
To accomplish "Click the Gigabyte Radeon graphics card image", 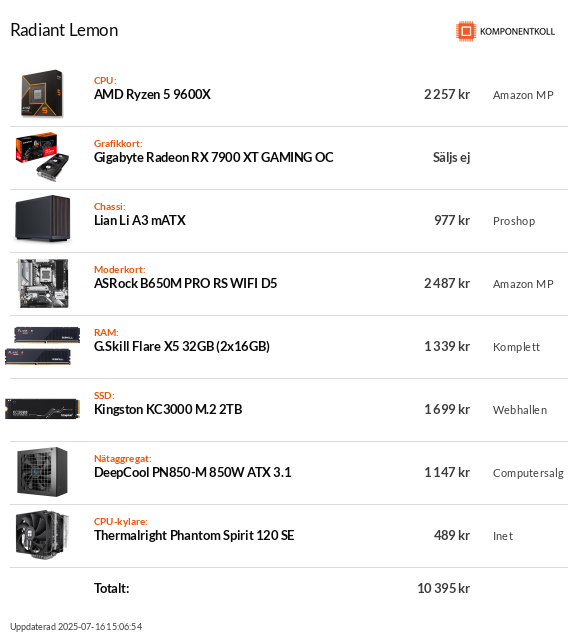I will point(42,156).
